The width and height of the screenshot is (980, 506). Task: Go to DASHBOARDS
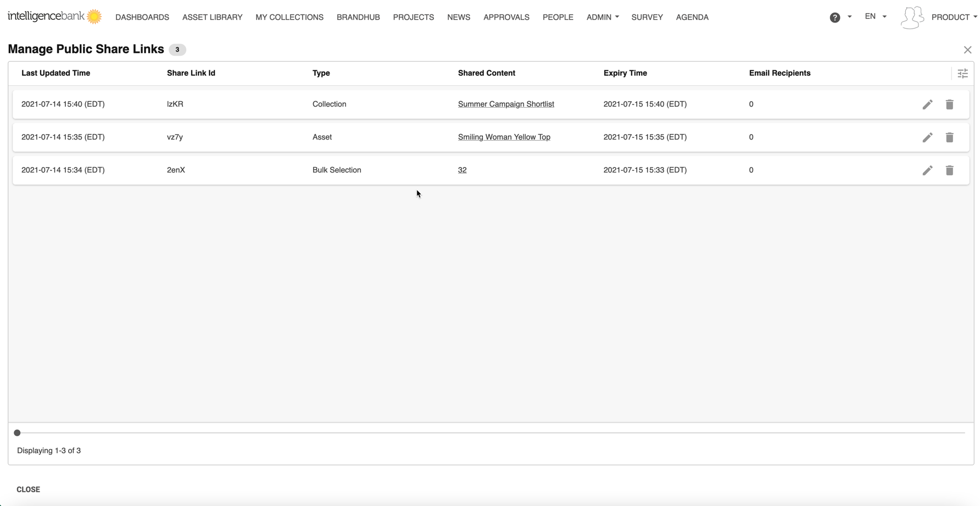[142, 17]
